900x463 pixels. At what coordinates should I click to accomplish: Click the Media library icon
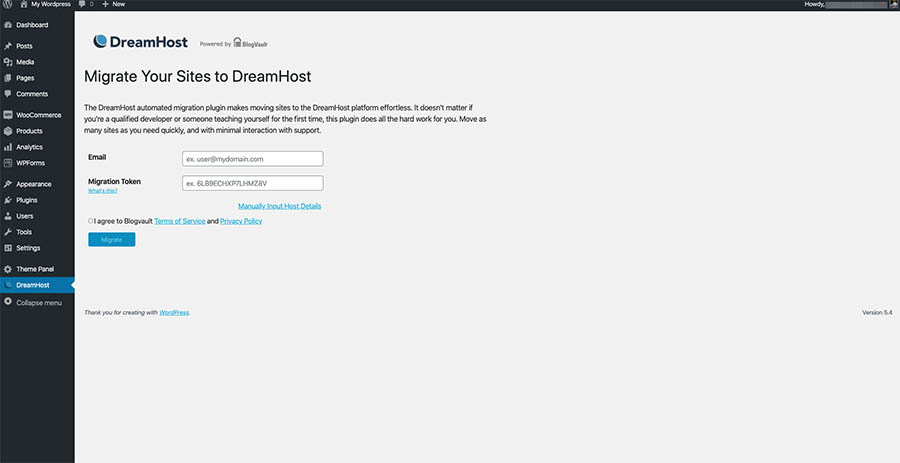click(x=8, y=62)
